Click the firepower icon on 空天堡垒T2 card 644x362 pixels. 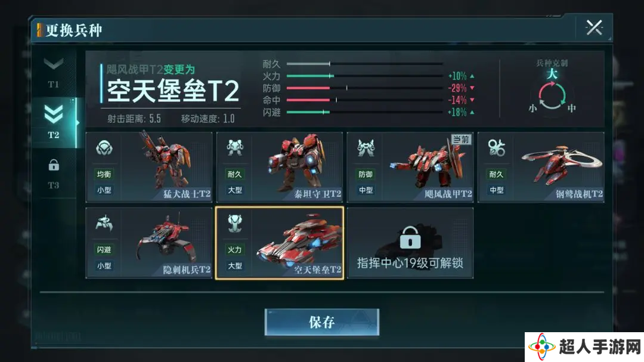[x=234, y=223]
